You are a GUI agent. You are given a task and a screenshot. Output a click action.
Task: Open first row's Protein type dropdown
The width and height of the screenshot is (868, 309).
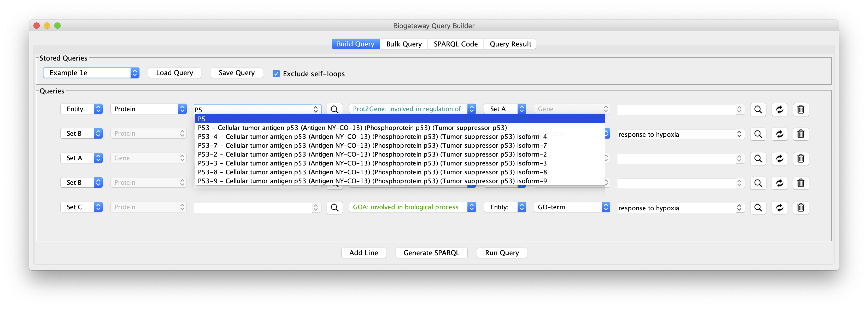click(148, 109)
